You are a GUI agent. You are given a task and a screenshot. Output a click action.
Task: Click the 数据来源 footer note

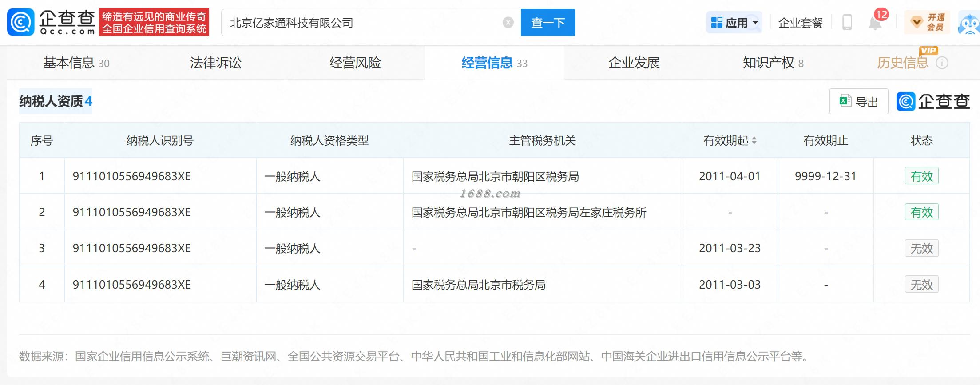coord(415,356)
